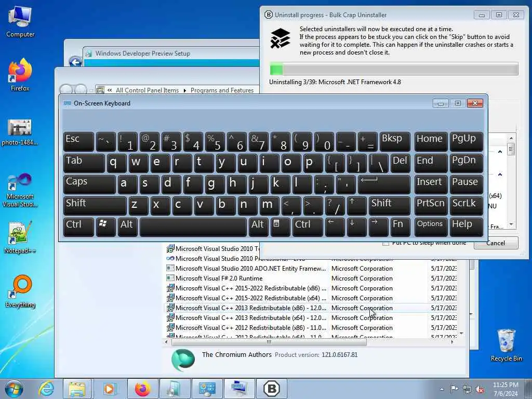The width and height of the screenshot is (532, 399).
Task: Click the Options key on On-Screen Keyboard
Action: tap(431, 227)
